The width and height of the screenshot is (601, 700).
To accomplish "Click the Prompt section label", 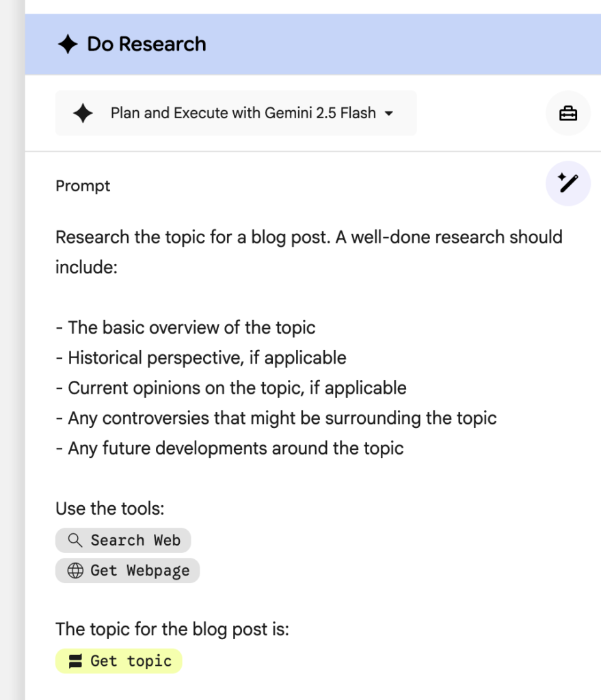I will (83, 186).
